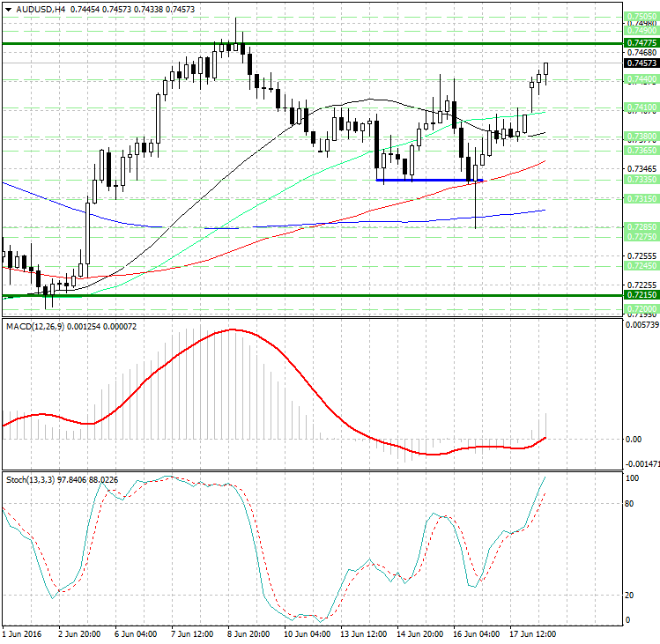The height and width of the screenshot is (644, 660).
Task: Select the 0.73150 price level label
Action: tap(641, 199)
